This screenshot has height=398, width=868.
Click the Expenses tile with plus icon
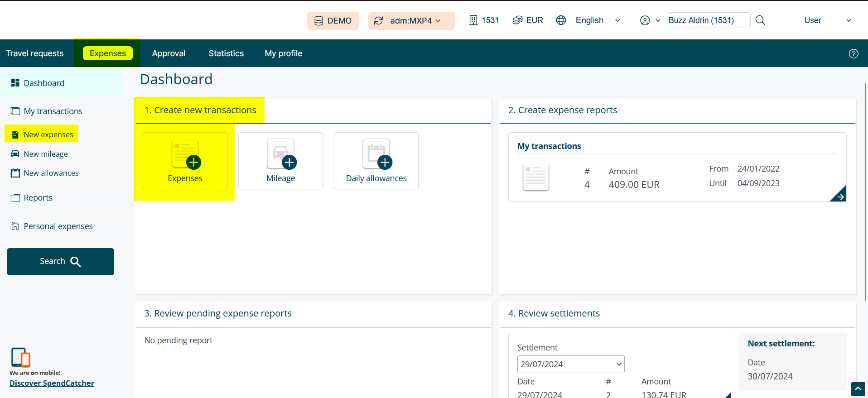(x=185, y=161)
